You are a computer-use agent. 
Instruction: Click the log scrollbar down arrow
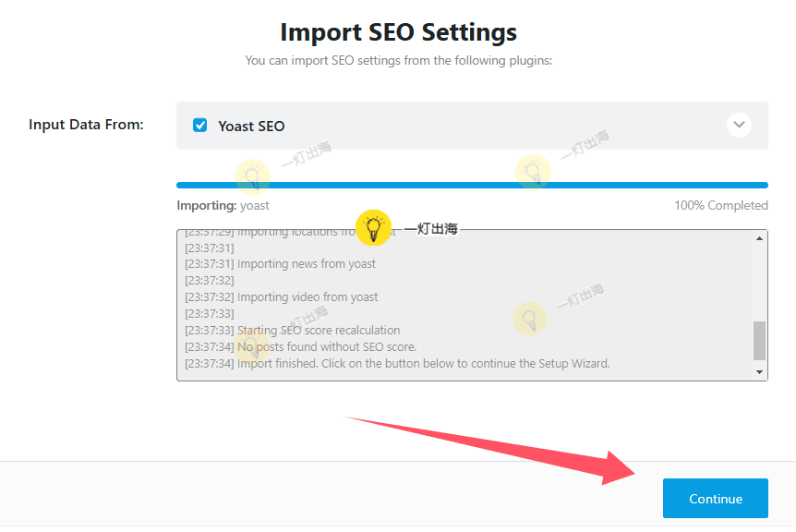(x=760, y=372)
